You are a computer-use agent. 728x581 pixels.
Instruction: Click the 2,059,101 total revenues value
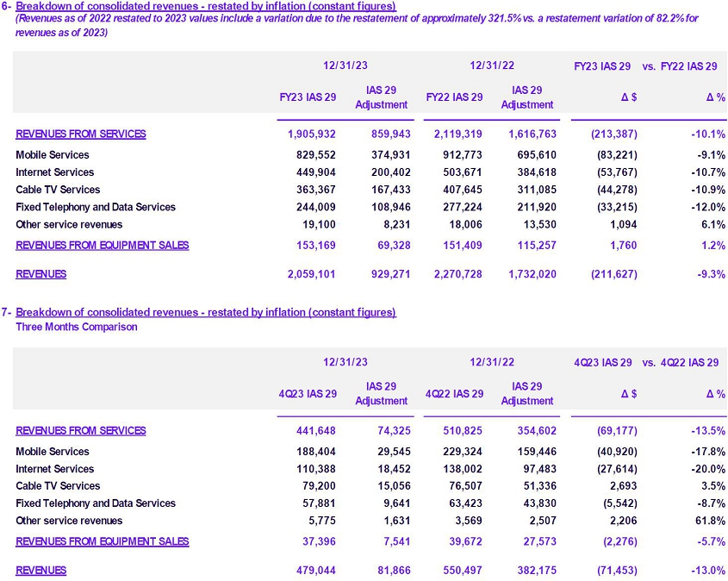(x=311, y=274)
